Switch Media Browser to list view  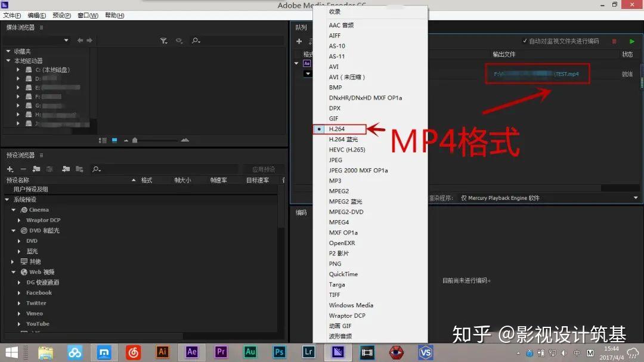pos(103,141)
